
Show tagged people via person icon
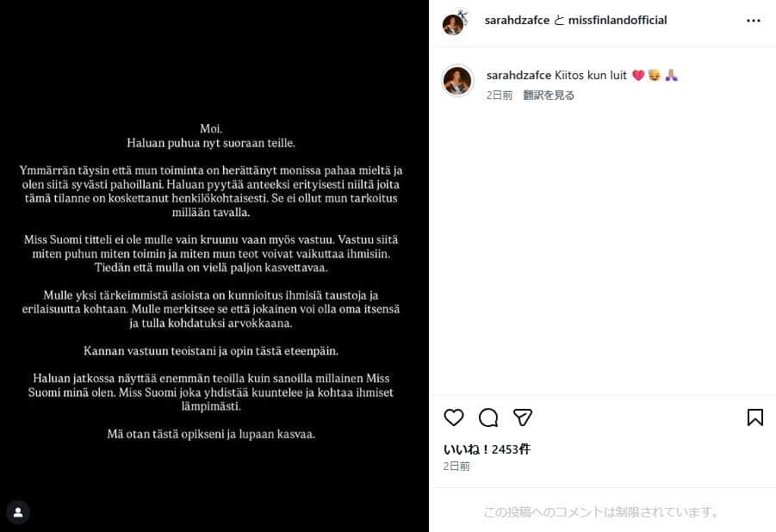pos(18,512)
